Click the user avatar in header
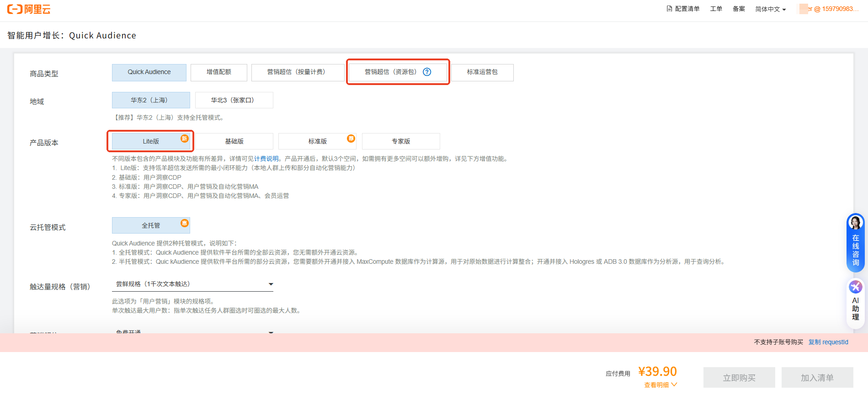Image resolution: width=868 pixels, height=395 pixels. click(804, 9)
